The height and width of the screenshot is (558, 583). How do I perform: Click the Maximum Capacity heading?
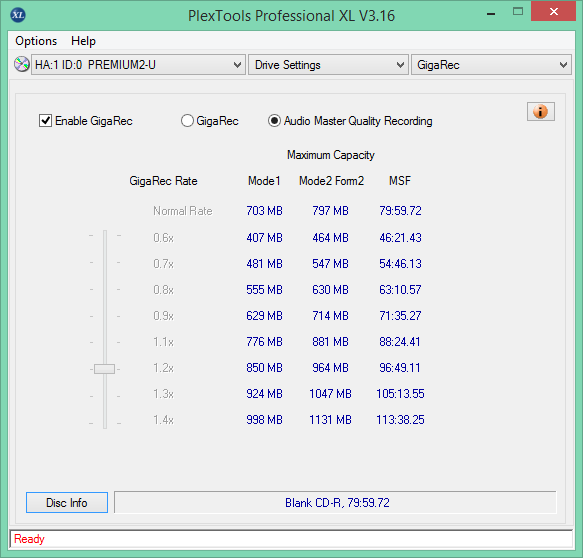click(x=331, y=155)
